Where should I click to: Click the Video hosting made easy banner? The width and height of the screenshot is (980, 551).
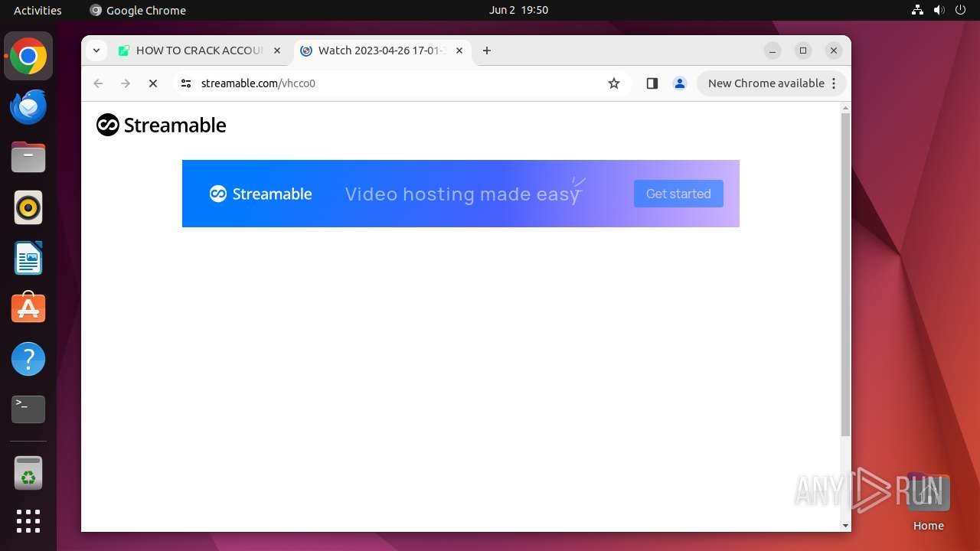click(461, 194)
